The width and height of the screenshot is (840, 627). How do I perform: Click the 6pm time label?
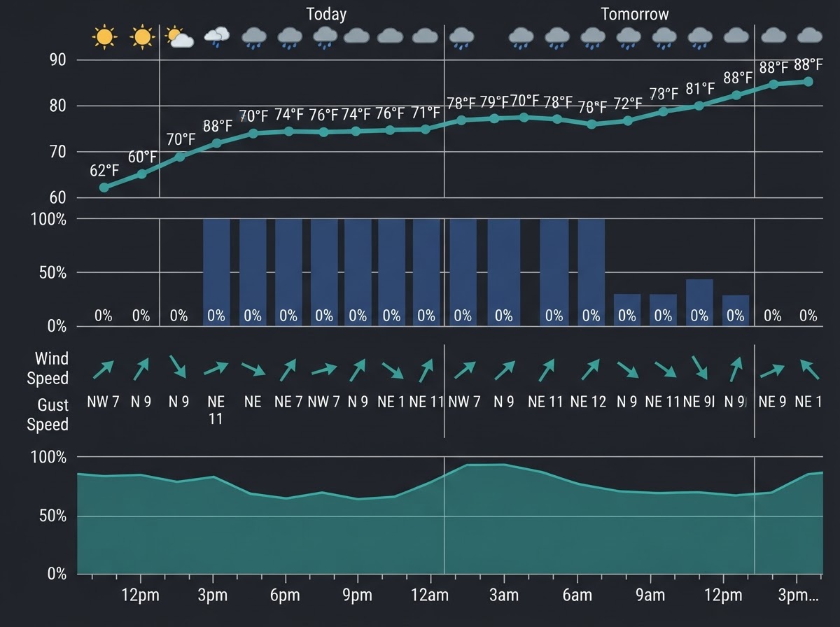(285, 596)
